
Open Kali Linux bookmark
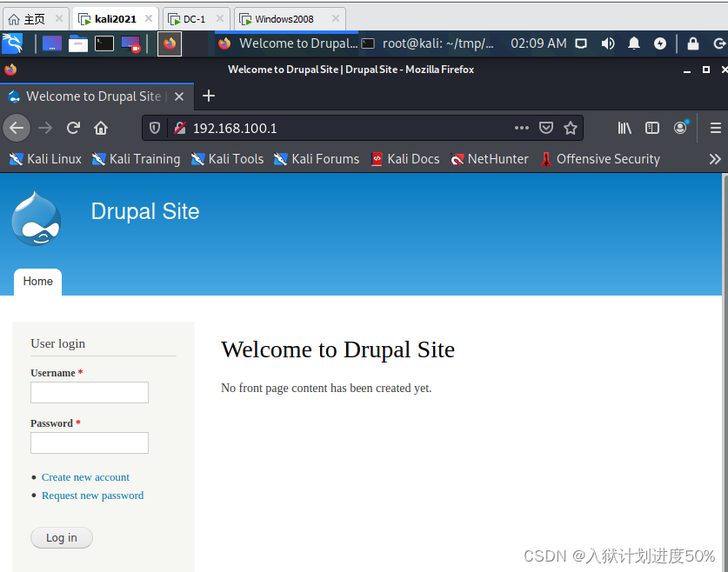(x=45, y=159)
